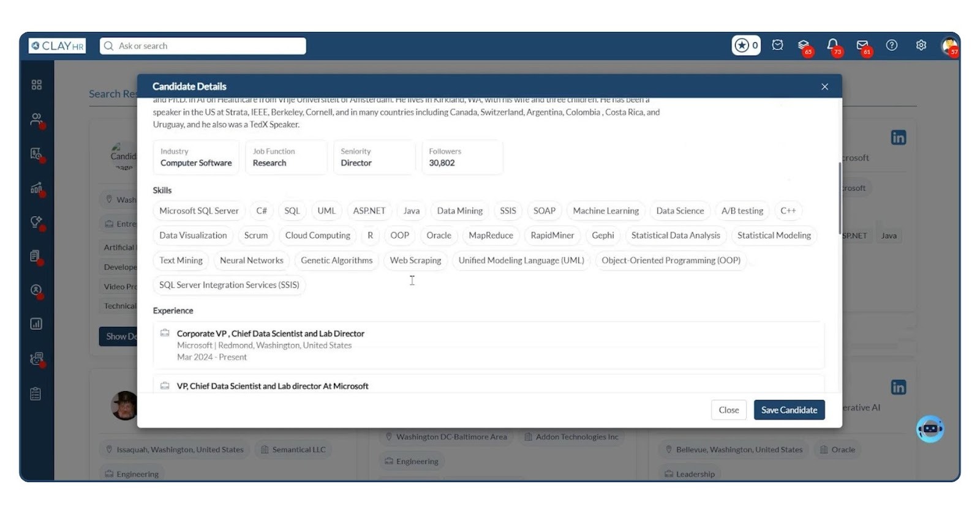Click the A/B testing skill tag
Image resolution: width=980 pixels, height=514 pixels.
tap(742, 210)
